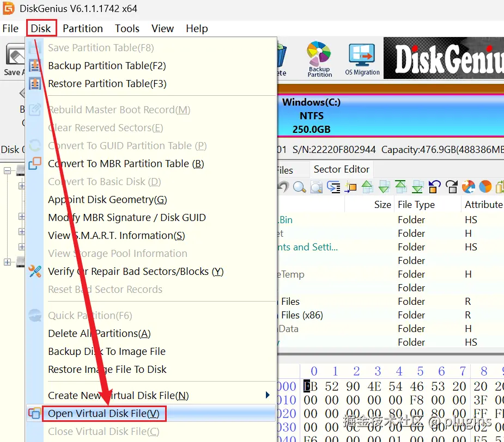
Task: Click the undo arrow in sector editor toolbar
Action: point(283,187)
